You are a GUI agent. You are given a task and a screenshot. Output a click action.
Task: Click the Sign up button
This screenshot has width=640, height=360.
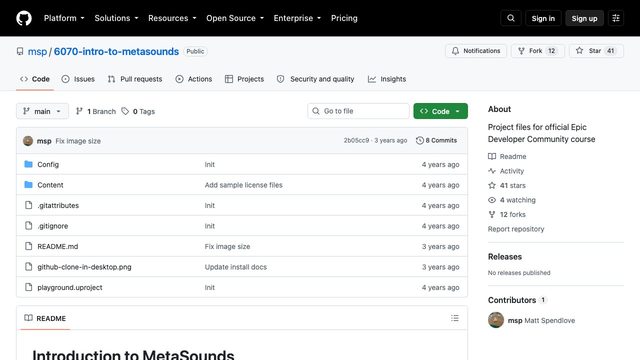pyautogui.click(x=584, y=18)
